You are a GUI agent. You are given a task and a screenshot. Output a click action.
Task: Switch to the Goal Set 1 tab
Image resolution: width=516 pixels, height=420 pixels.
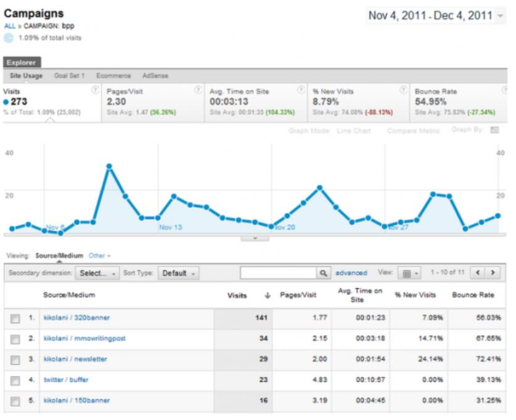coord(70,76)
